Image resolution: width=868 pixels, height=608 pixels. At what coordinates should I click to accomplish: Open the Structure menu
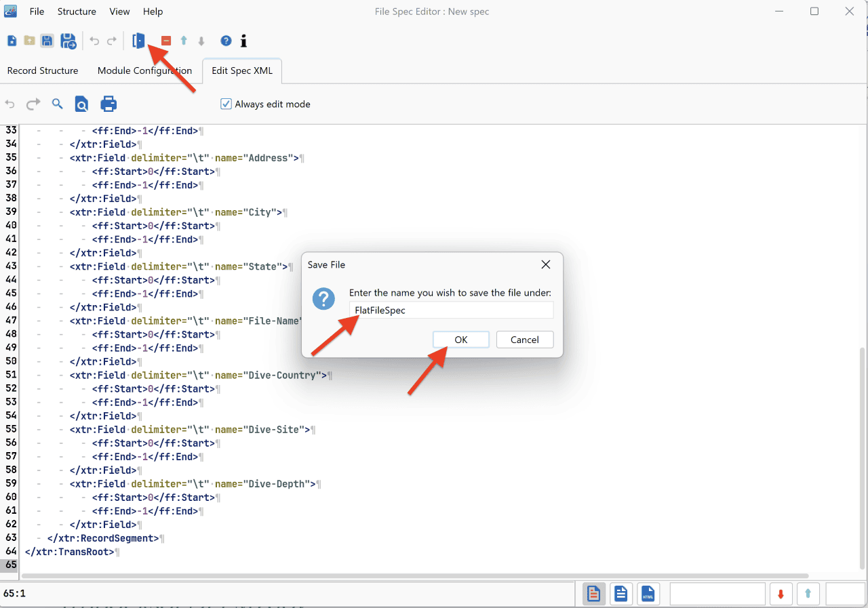click(x=77, y=12)
